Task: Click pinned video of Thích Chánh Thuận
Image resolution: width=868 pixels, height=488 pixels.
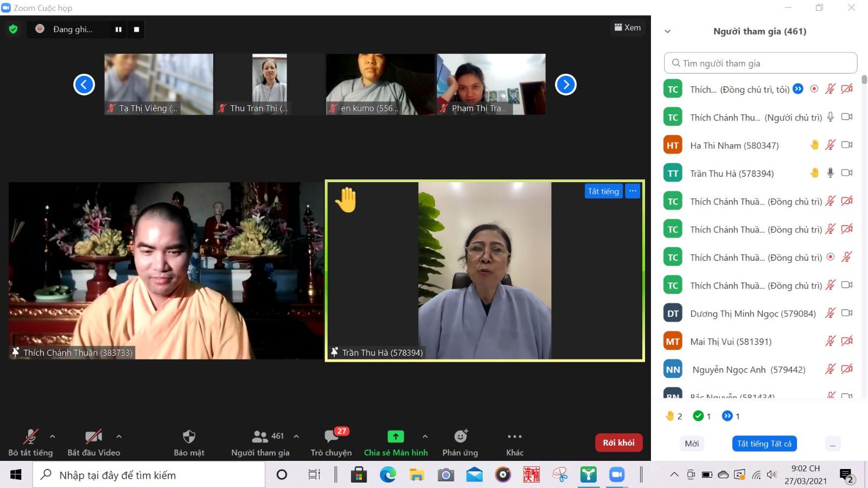Action: 166,271
